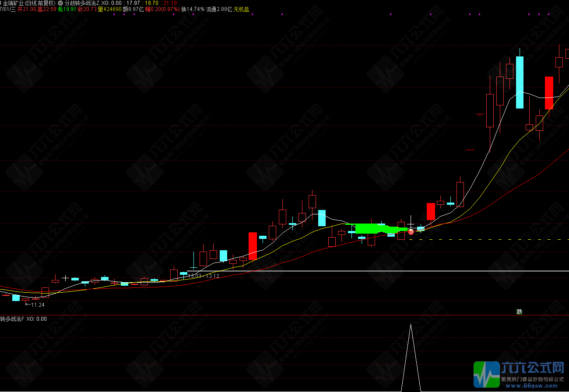The image size is (569, 392).
Task: Click the white indicator value 17.97
Action: [133, 3]
